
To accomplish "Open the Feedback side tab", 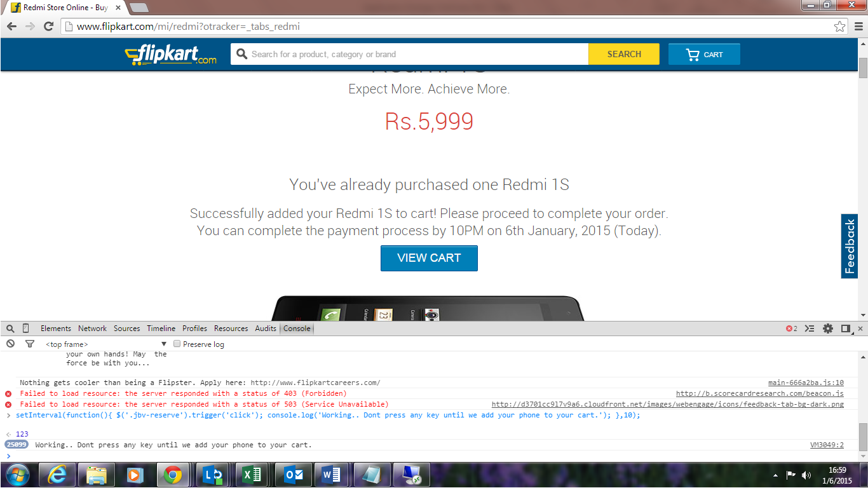I will 850,246.
